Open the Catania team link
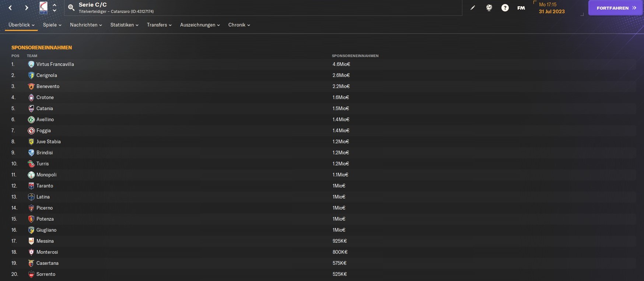This screenshot has width=644, height=281. point(45,108)
